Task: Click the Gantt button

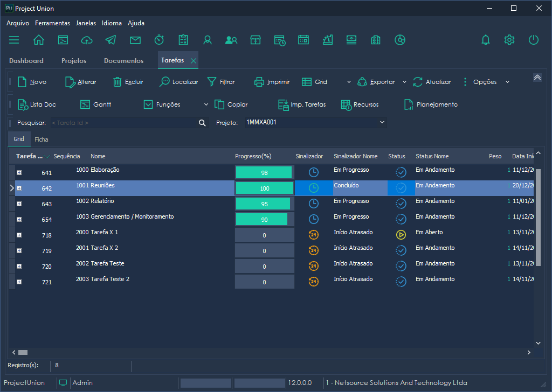Action: coord(96,104)
